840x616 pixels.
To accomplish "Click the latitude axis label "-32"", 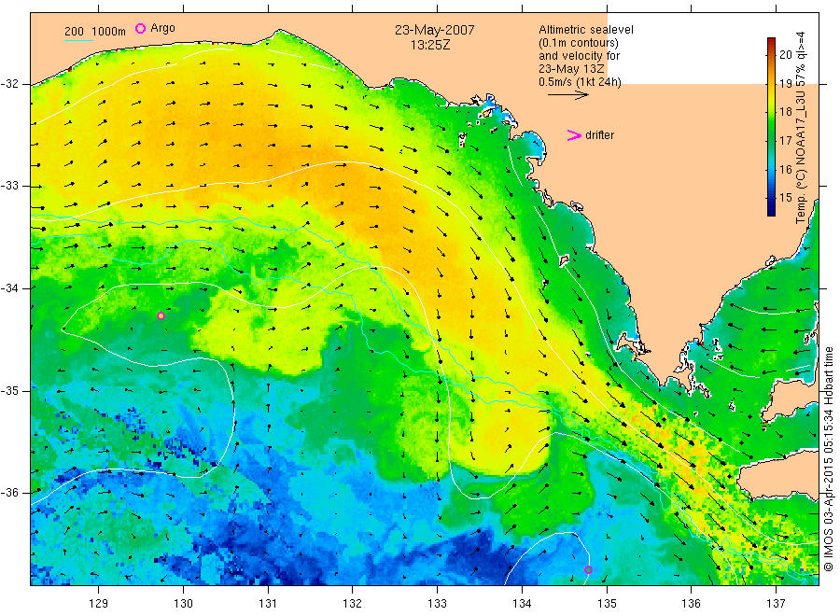I will [x=9, y=84].
